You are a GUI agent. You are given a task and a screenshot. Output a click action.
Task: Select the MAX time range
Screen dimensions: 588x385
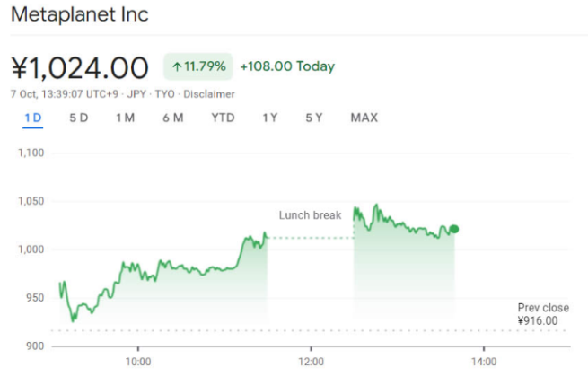[x=364, y=118]
